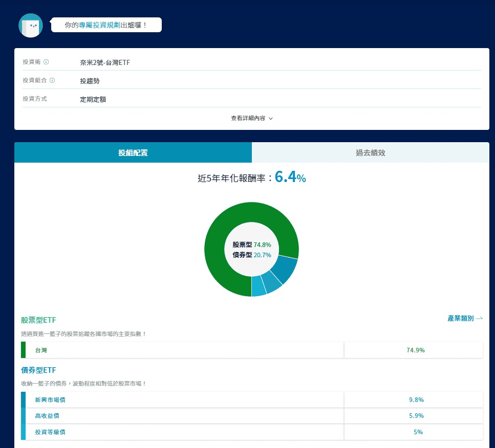The height and width of the screenshot is (448, 495).
Task: Open the info icon beside 投資組合
Action: point(52,80)
